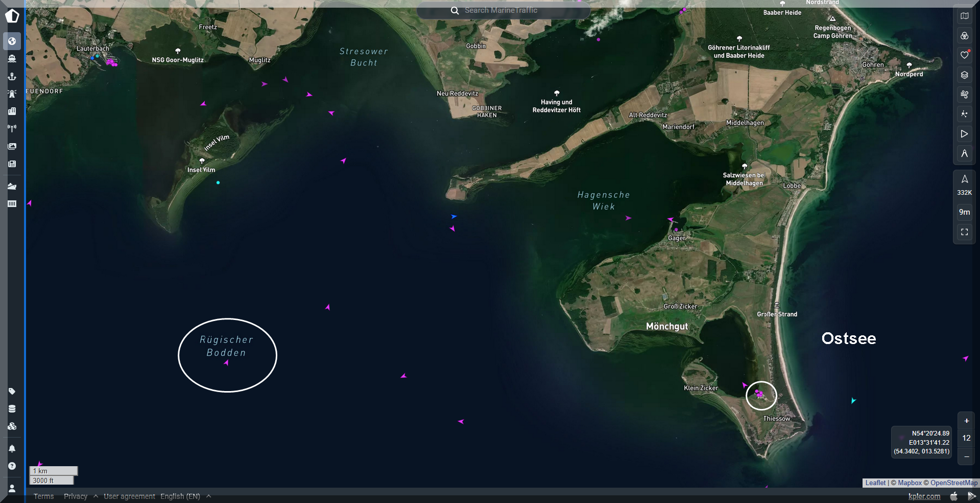980x503 pixels.
Task: Open the Photos gallery icon
Action: click(12, 146)
